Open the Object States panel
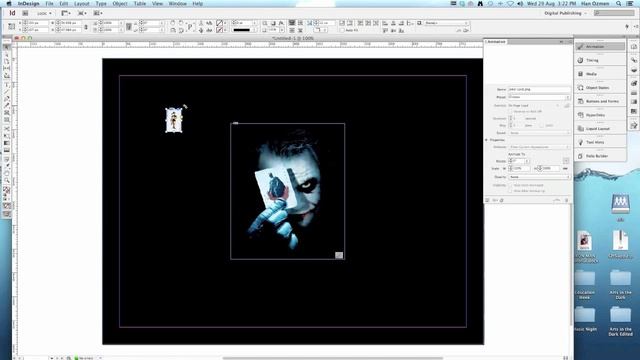This screenshot has width=640, height=360. tap(600, 88)
